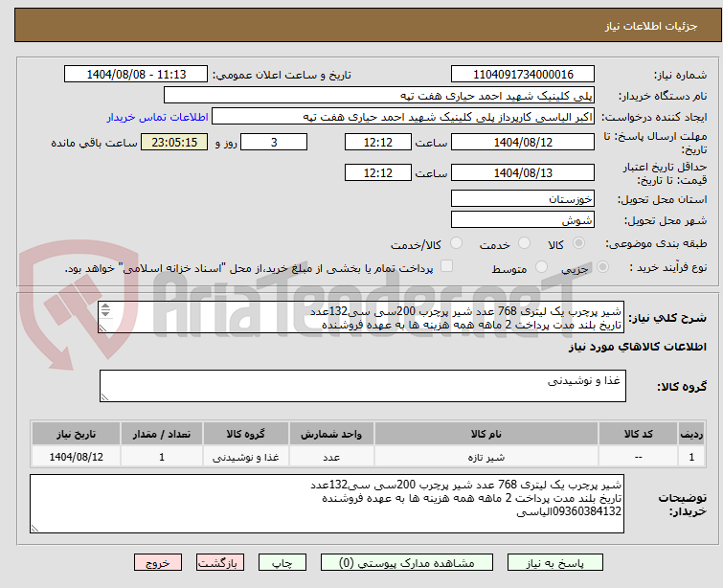Open اطلاعات تماس خریدار link
Screen dimensions: 723x588
pyautogui.click(x=158, y=117)
